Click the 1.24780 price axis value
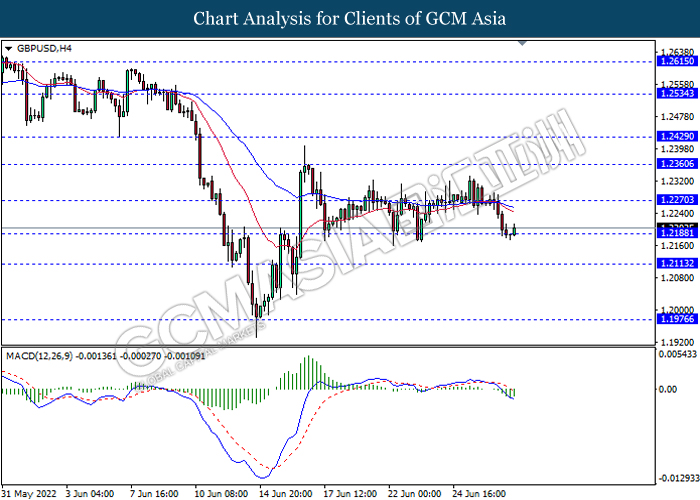This screenshot has height=500, width=700. pyautogui.click(x=678, y=117)
